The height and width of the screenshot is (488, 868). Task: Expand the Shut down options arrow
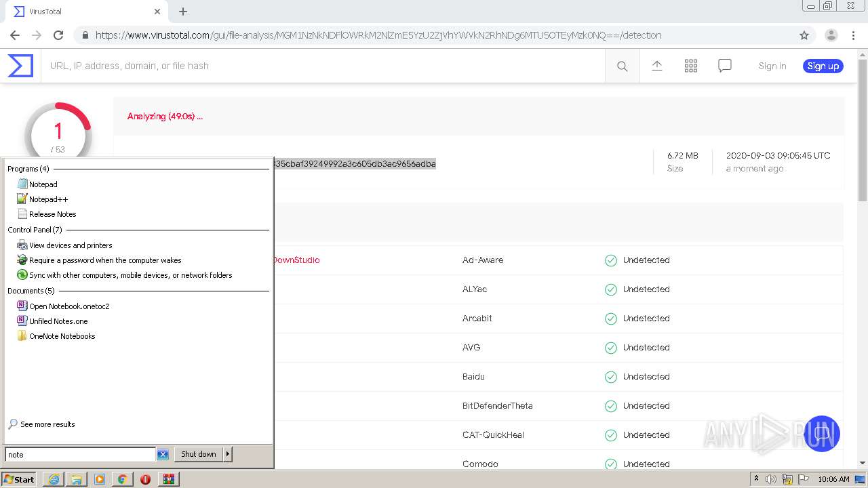[x=228, y=454]
